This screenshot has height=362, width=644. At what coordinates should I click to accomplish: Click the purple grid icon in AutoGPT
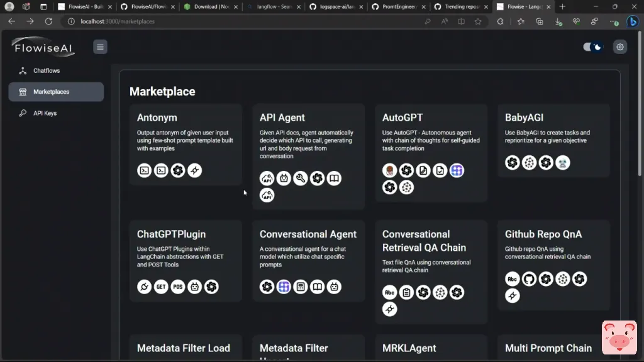(x=457, y=170)
